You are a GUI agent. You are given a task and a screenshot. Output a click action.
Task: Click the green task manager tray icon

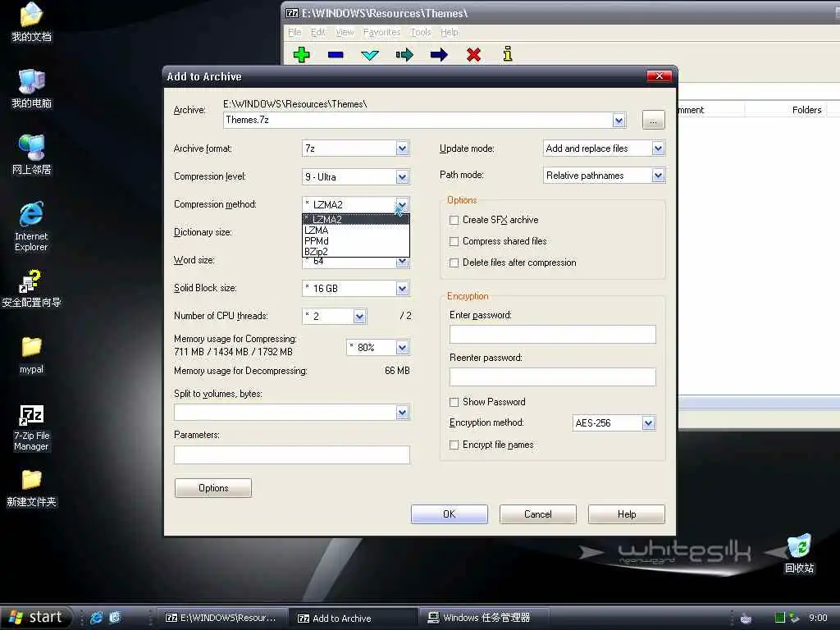click(x=780, y=618)
